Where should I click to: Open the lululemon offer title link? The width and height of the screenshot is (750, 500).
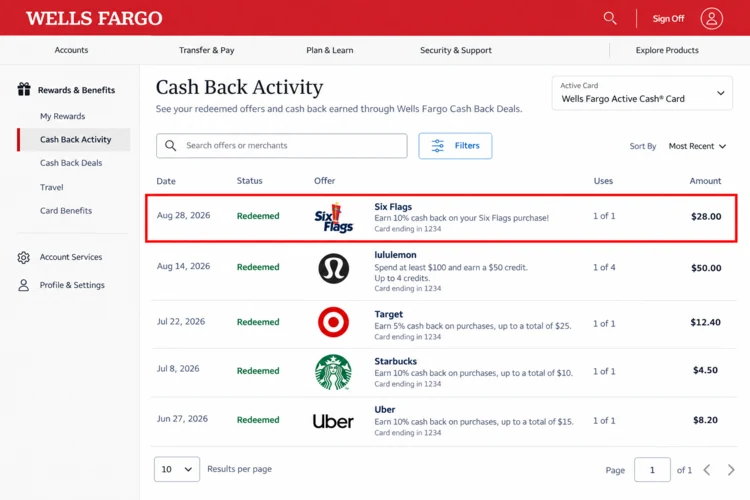point(395,255)
